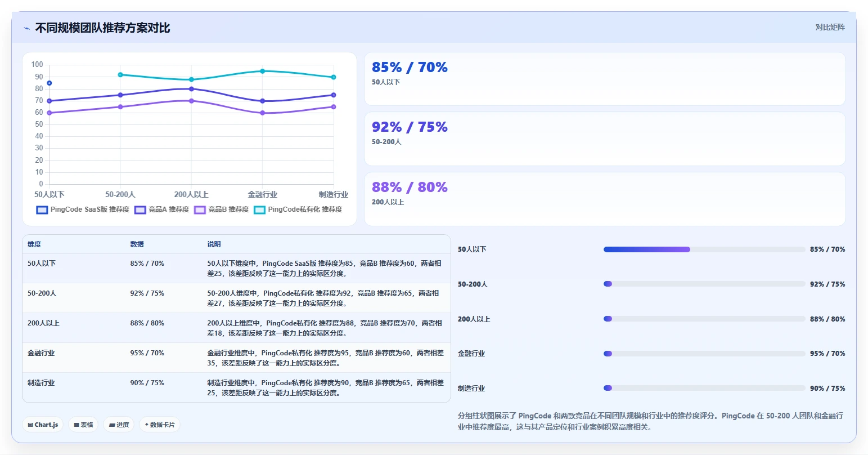Click the 维度 table column header
The width and height of the screenshot is (868, 455).
pos(34,244)
